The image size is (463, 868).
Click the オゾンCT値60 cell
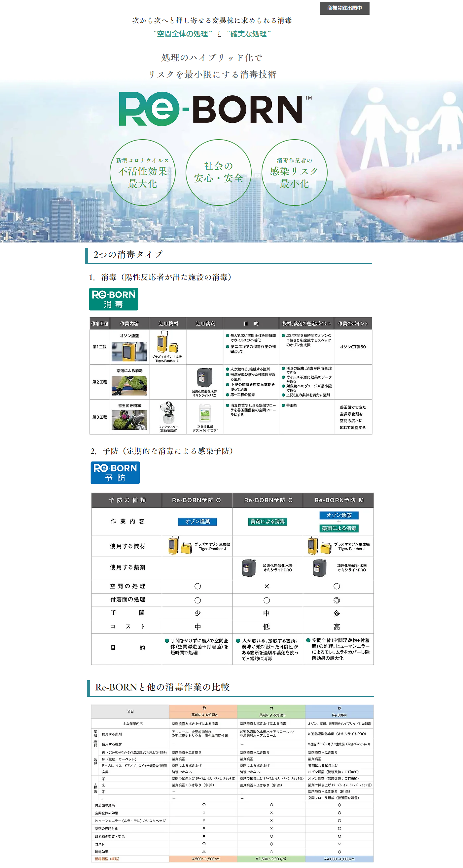pyautogui.click(x=353, y=347)
